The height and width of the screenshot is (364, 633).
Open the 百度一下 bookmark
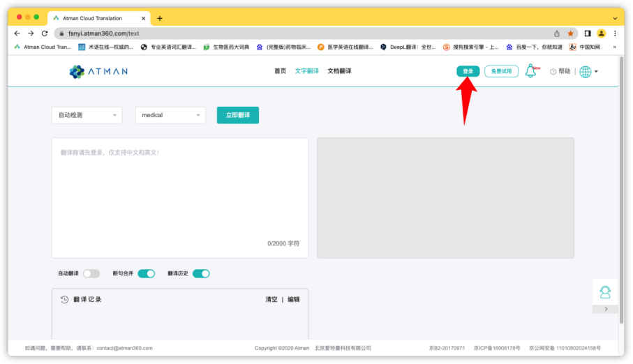point(534,47)
